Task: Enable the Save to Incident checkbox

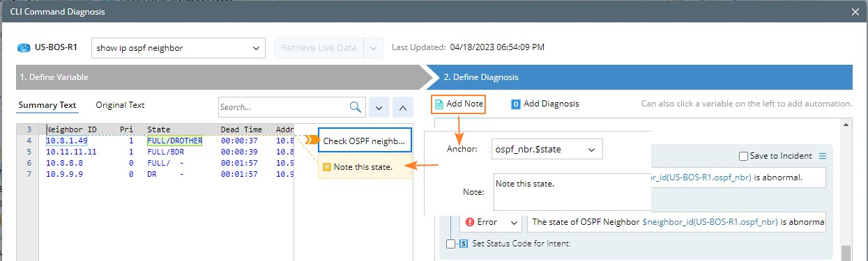Action: pyautogui.click(x=743, y=156)
